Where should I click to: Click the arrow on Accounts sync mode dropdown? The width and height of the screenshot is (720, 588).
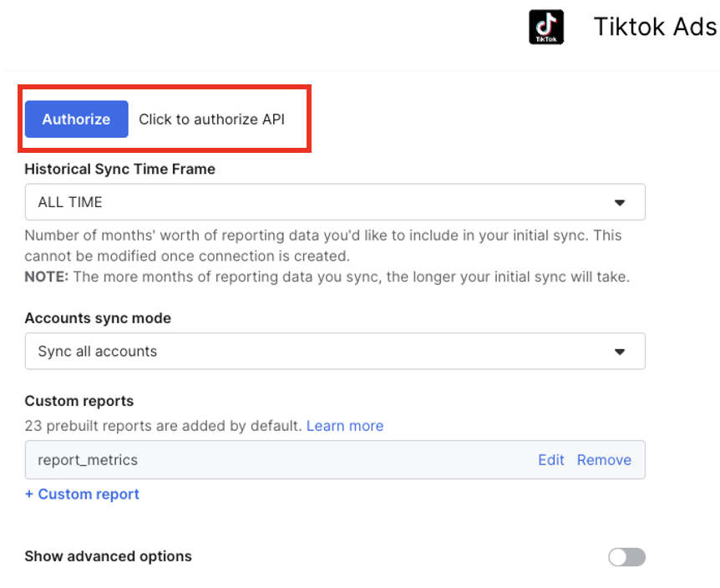[620, 352]
